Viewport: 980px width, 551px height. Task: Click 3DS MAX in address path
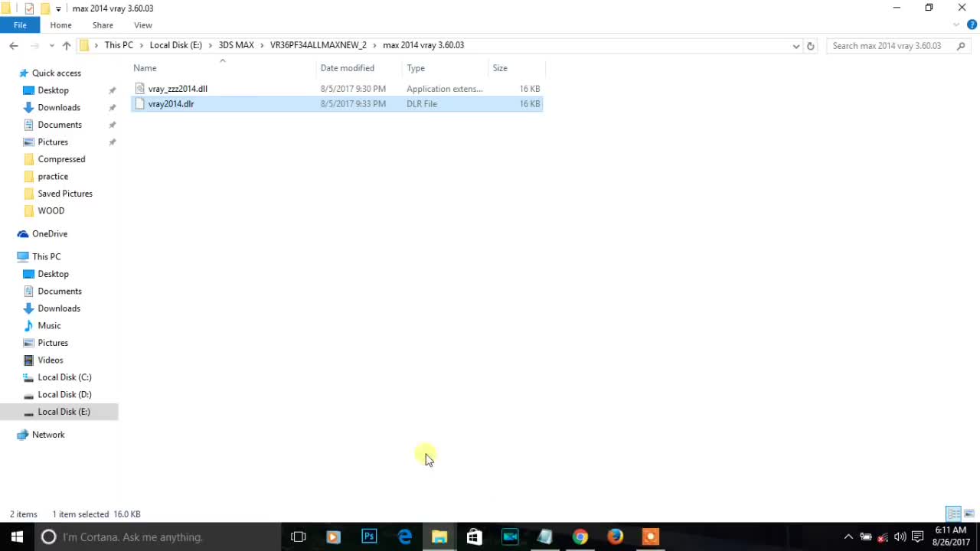(x=236, y=45)
